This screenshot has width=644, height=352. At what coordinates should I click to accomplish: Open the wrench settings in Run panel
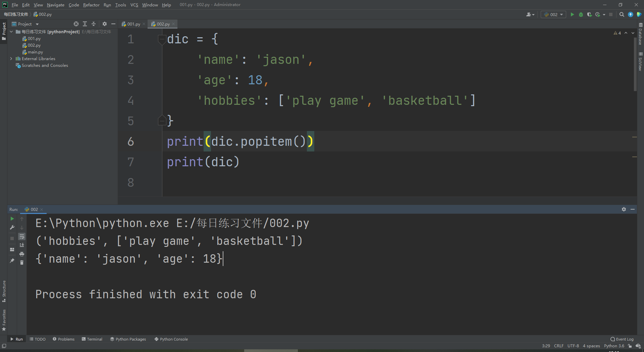(12, 228)
